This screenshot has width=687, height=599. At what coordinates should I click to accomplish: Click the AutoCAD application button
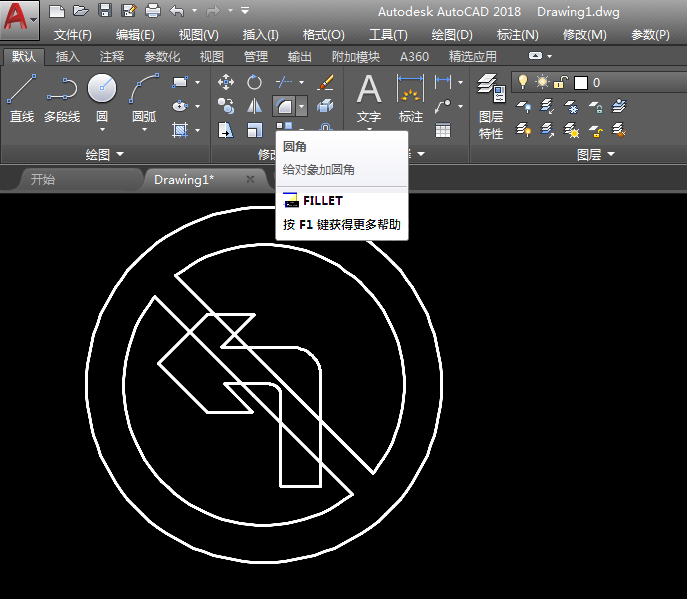click(20, 20)
